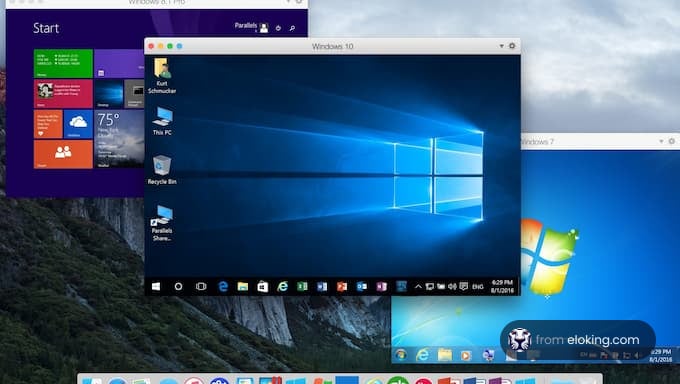The height and width of the screenshot is (384, 680).
Task: Open the orange People tile
Action: [x=63, y=154]
